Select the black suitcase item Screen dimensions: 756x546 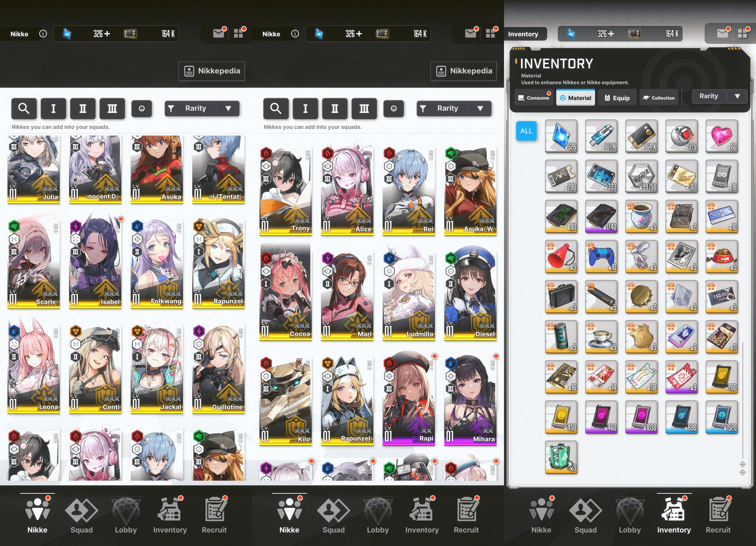click(x=561, y=296)
